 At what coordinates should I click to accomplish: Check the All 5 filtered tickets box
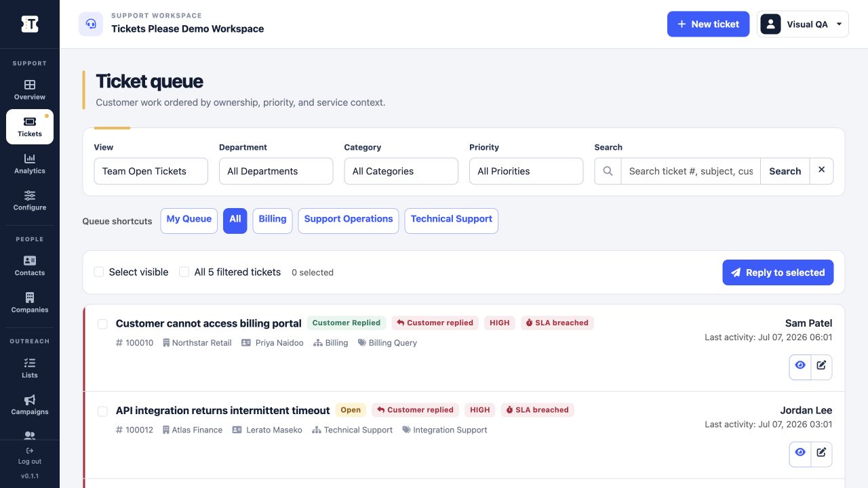pyautogui.click(x=184, y=272)
